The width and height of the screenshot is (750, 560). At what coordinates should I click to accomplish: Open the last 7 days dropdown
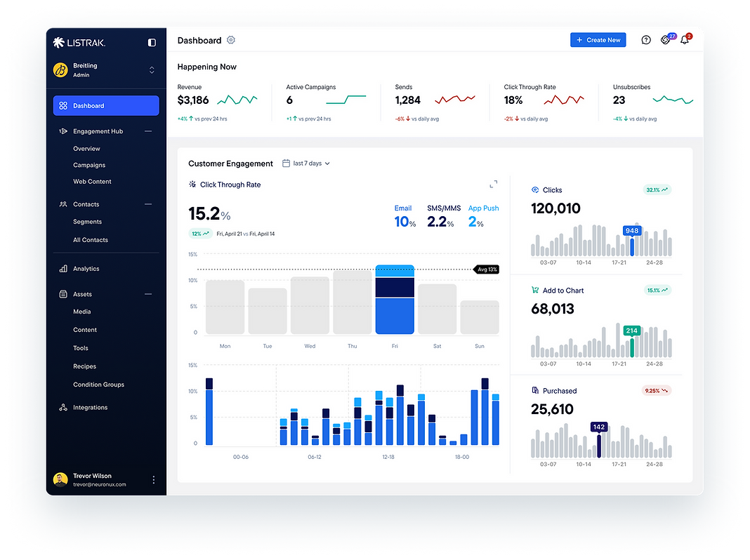tap(308, 163)
